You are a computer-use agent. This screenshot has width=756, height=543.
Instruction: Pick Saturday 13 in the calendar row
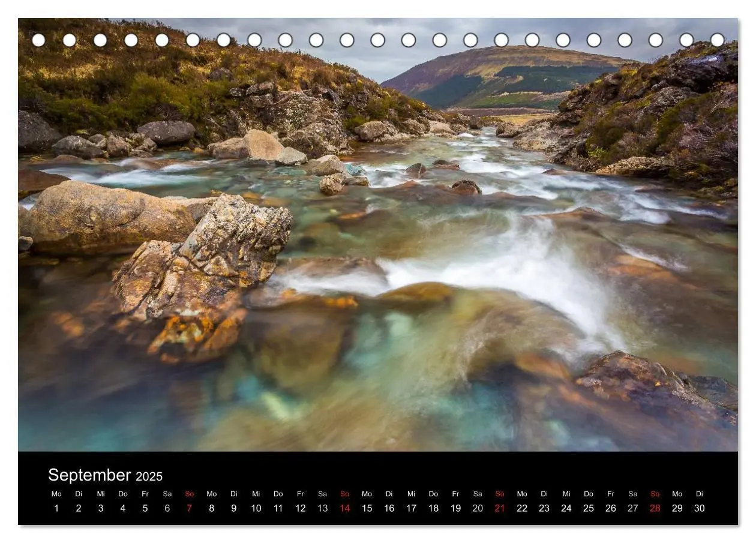[x=323, y=508]
